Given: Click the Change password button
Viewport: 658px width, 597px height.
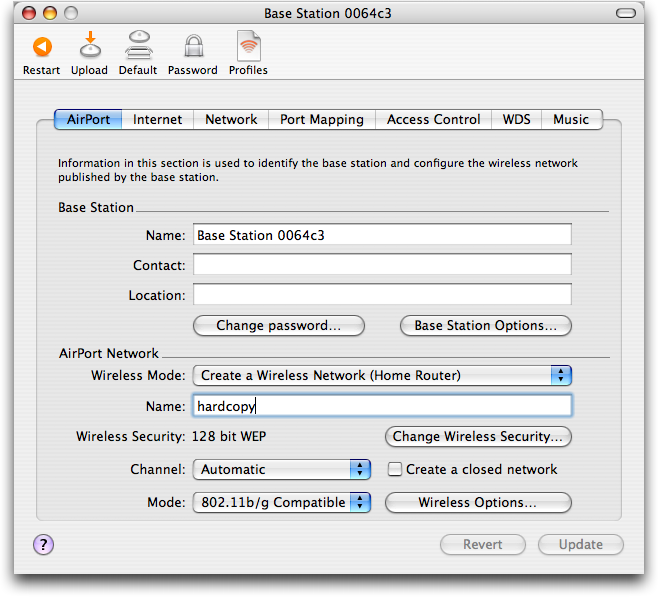Looking at the screenshot, I should (x=277, y=326).
